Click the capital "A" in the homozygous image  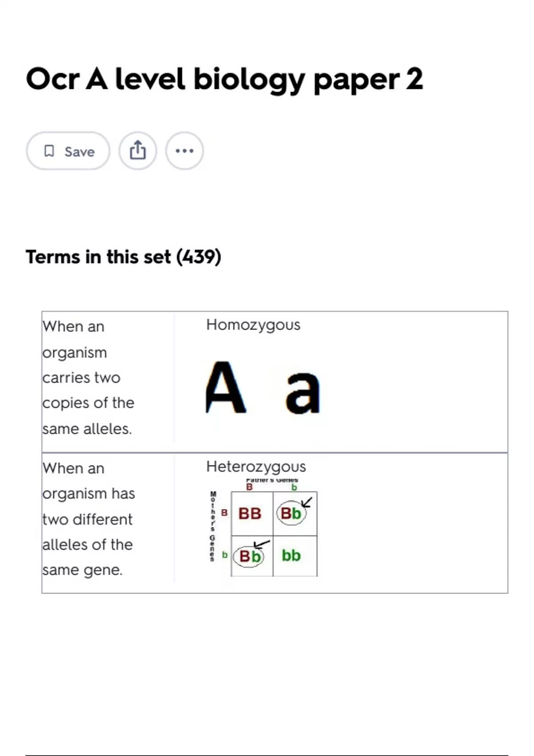(226, 388)
